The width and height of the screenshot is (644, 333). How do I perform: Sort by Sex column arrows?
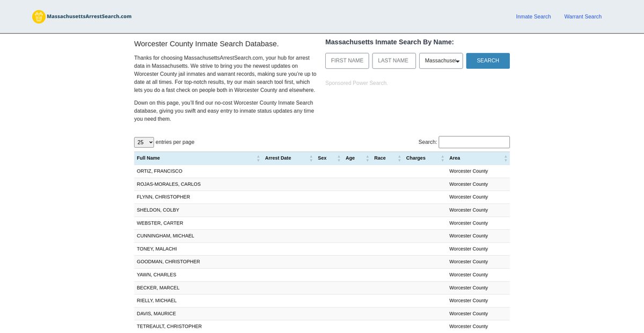(x=339, y=158)
